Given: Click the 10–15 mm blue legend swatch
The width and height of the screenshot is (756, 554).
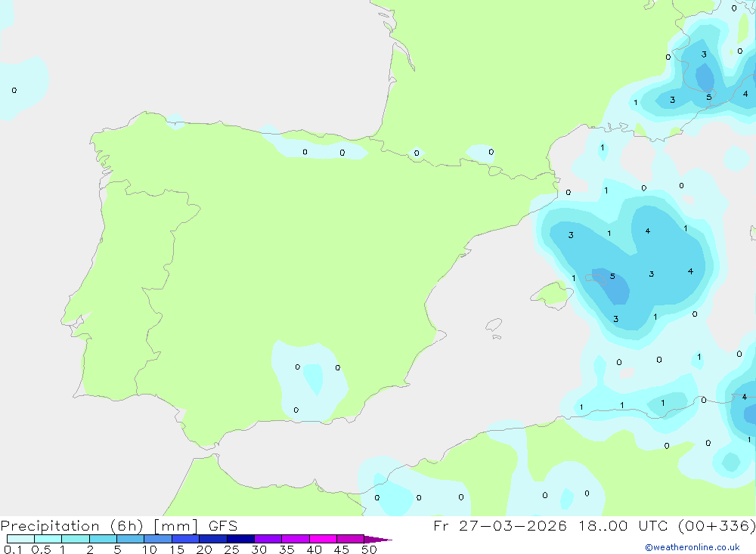Looking at the screenshot, I should [158, 539].
